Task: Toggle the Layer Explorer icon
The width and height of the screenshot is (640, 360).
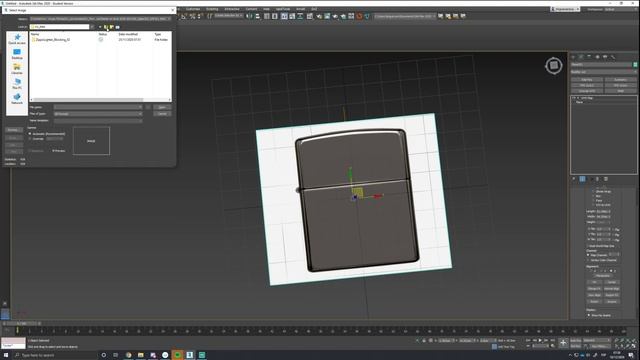Action: [275, 16]
